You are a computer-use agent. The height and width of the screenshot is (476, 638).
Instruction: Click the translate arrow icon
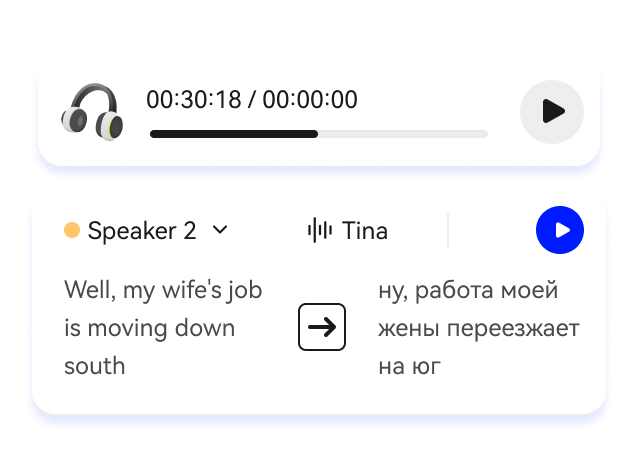(322, 327)
